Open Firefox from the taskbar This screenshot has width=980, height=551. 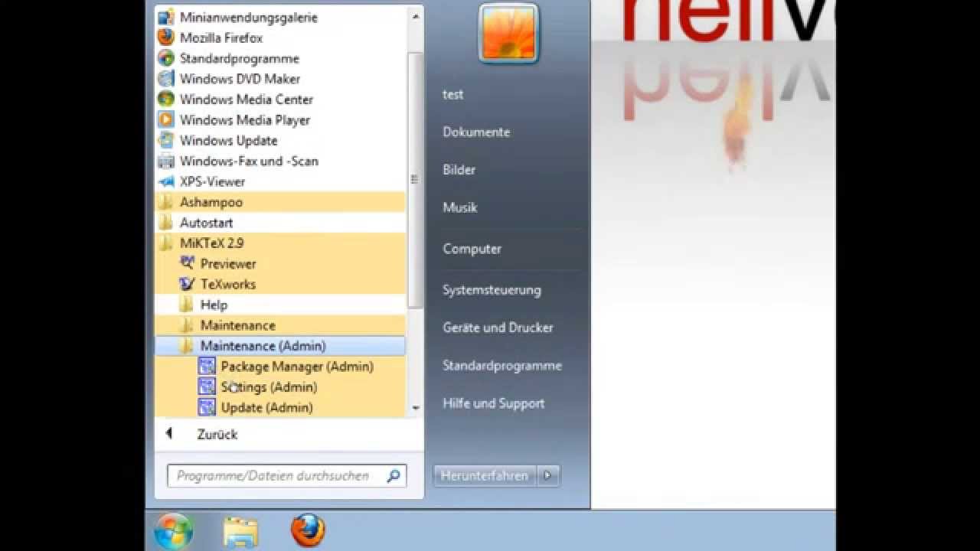coord(308,530)
